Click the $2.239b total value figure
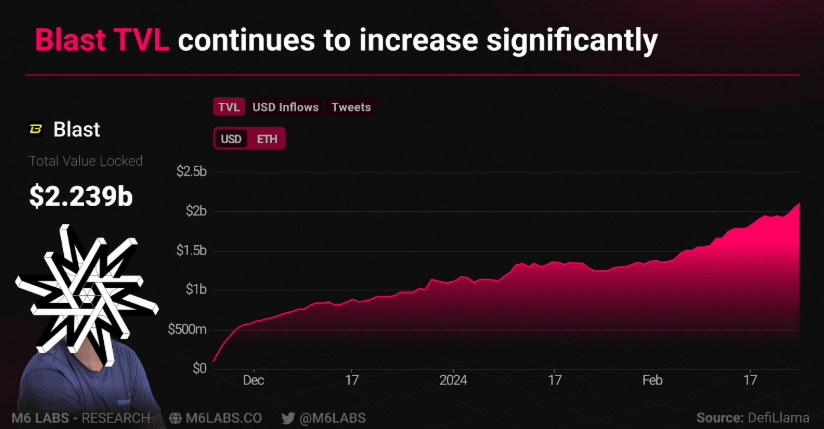Screen dimensions: 824x429 pyautogui.click(x=81, y=197)
